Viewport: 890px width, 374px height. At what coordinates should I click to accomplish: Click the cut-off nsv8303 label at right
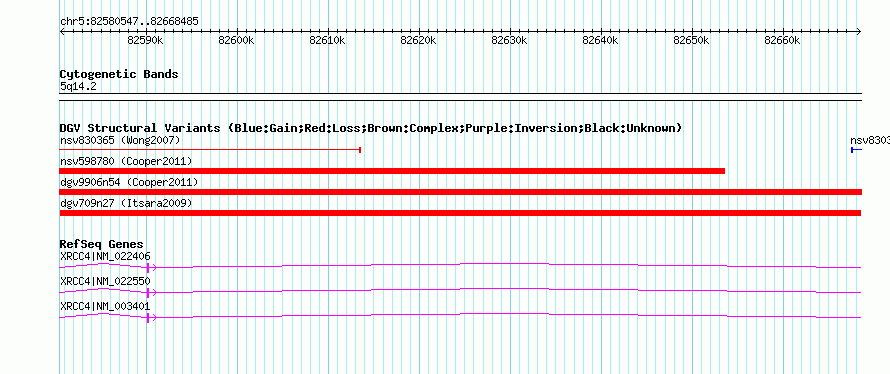point(870,140)
